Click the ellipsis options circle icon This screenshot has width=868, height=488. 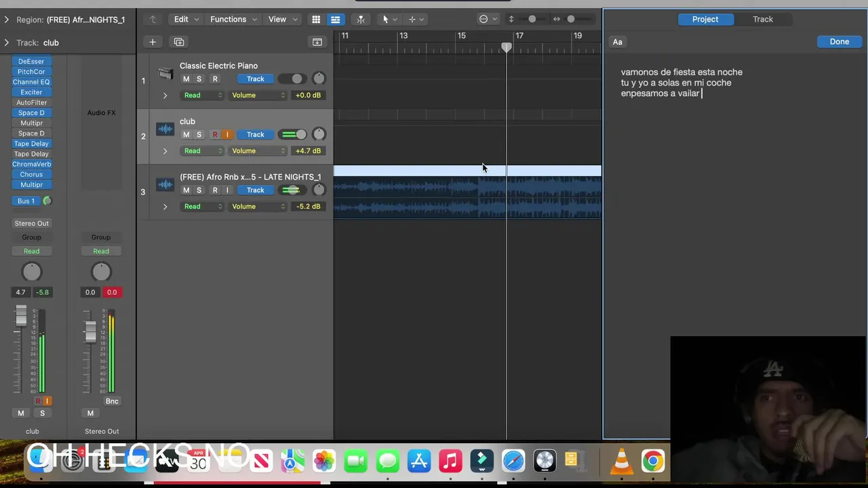click(484, 19)
